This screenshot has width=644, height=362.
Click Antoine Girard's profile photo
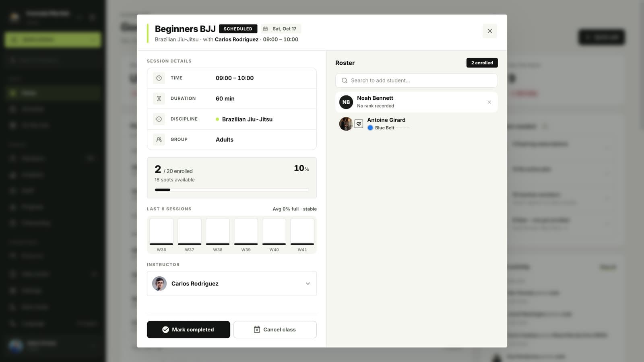(346, 124)
